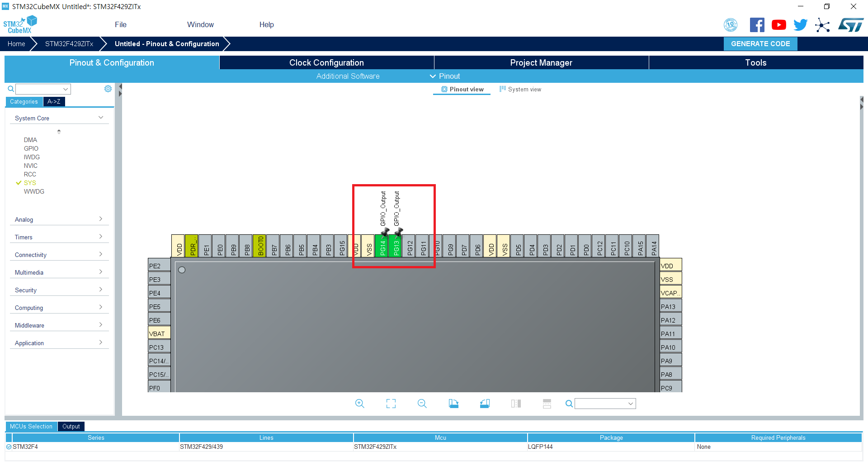868x466 pixels.
Task: Click the 10 year anniversary badge icon
Action: [x=731, y=25]
